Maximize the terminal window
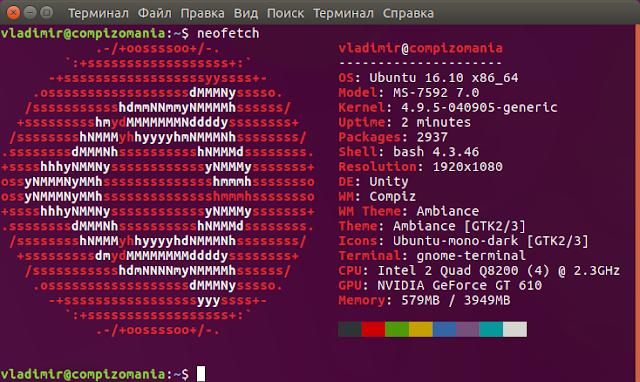The height and width of the screenshot is (382, 640). tap(47, 13)
